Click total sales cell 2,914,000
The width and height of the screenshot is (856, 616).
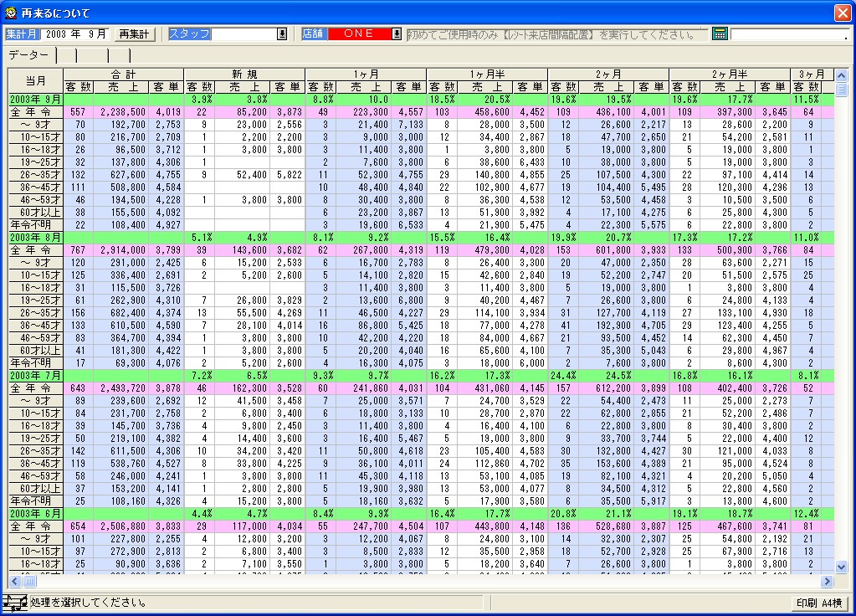[x=121, y=250]
